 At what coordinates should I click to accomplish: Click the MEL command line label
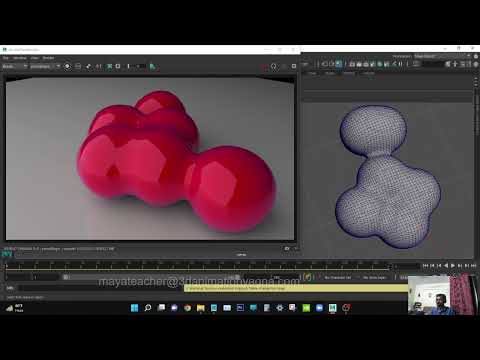point(10,288)
